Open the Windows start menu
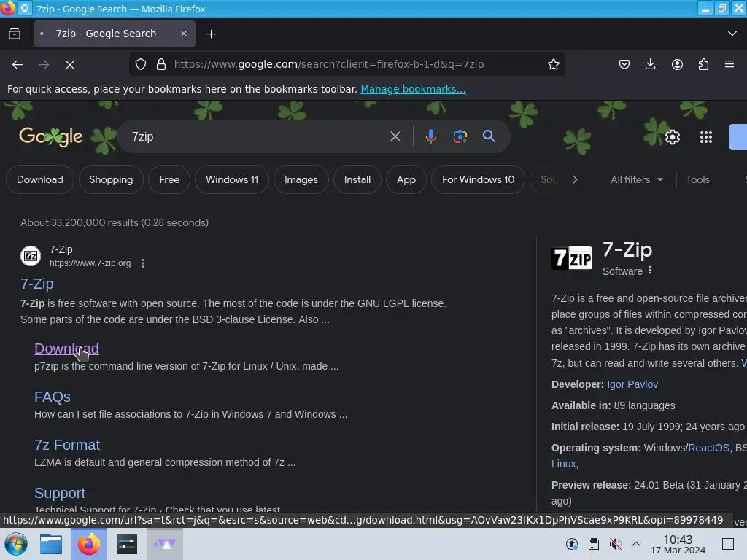Image resolution: width=747 pixels, height=560 pixels. (x=16, y=544)
